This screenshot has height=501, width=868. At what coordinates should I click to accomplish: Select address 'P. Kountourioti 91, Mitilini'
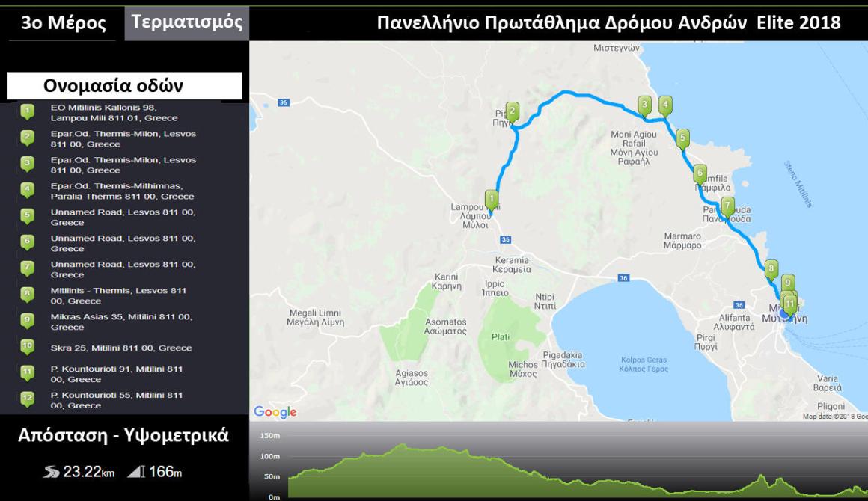click(x=116, y=375)
